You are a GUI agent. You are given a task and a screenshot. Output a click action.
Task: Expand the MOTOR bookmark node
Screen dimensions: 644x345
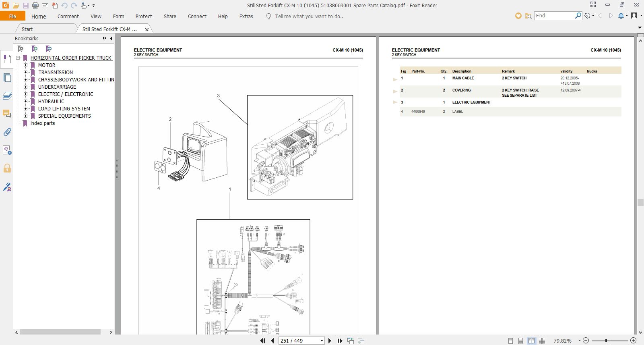[25, 65]
